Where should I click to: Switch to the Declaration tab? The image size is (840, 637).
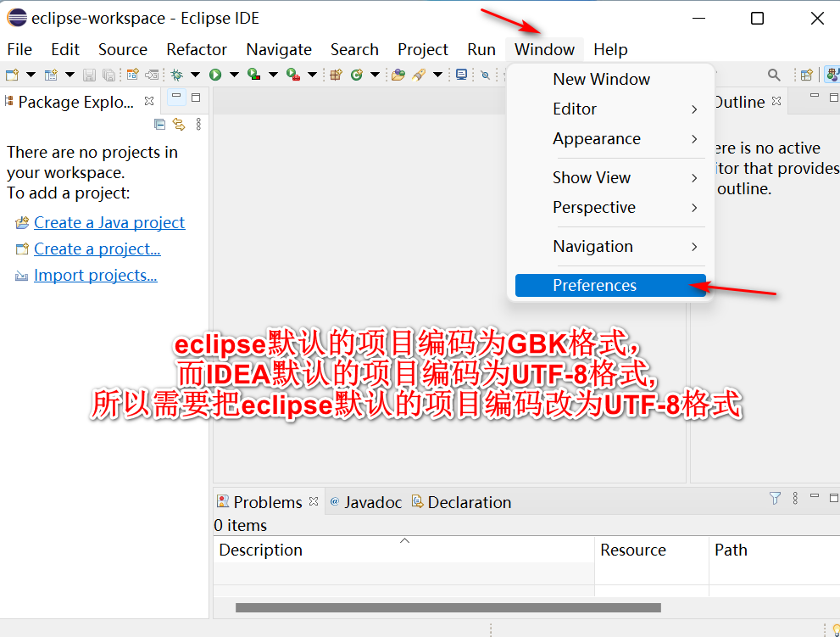point(461,502)
